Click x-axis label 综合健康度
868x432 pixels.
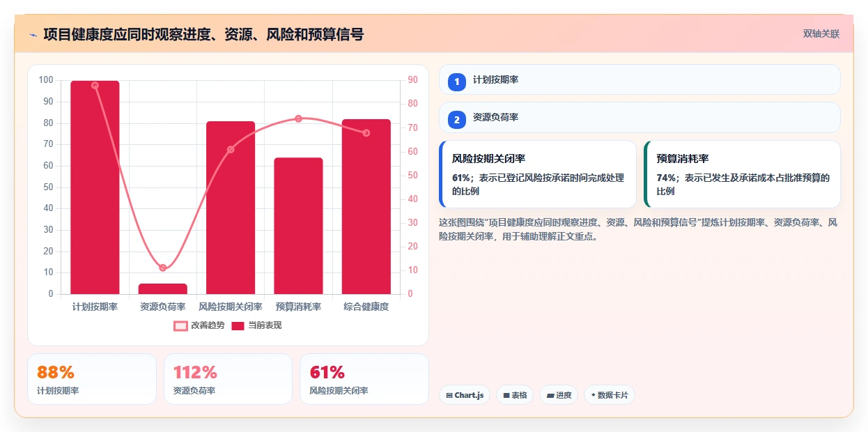(366, 307)
